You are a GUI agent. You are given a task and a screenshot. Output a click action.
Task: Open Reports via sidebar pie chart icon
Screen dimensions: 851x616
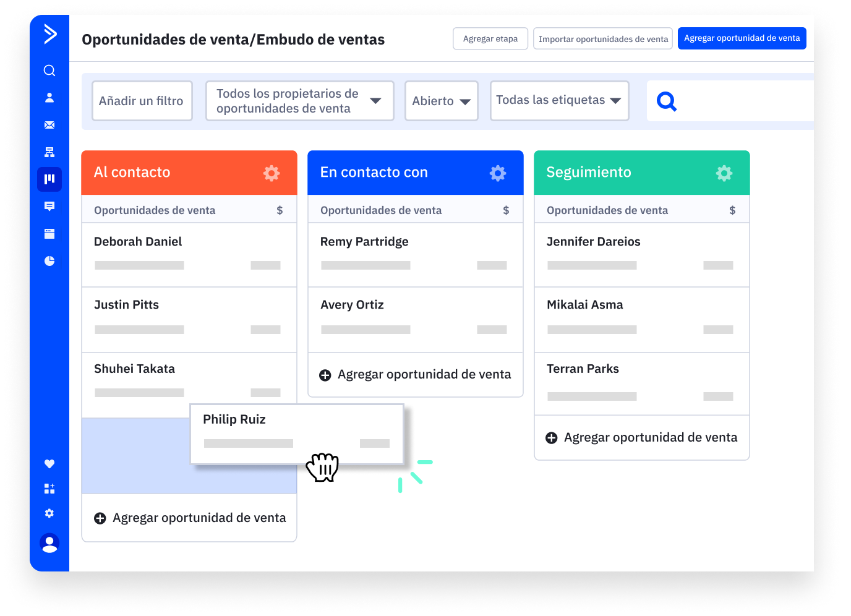pyautogui.click(x=49, y=261)
